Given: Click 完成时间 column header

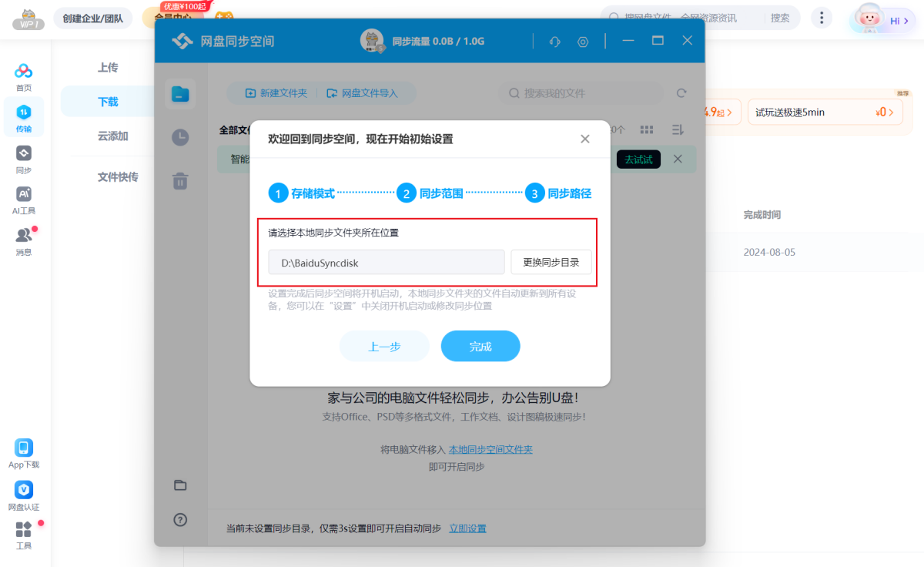Looking at the screenshot, I should 762,214.
